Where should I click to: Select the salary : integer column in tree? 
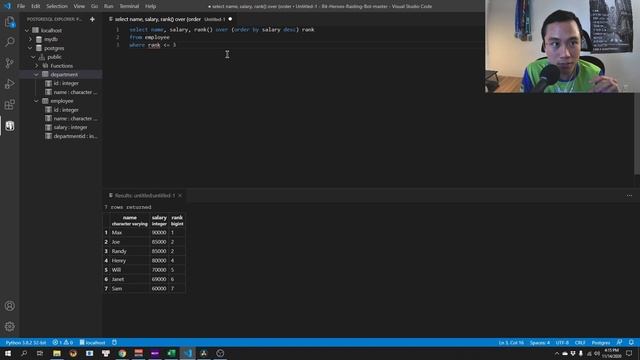tap(70, 127)
